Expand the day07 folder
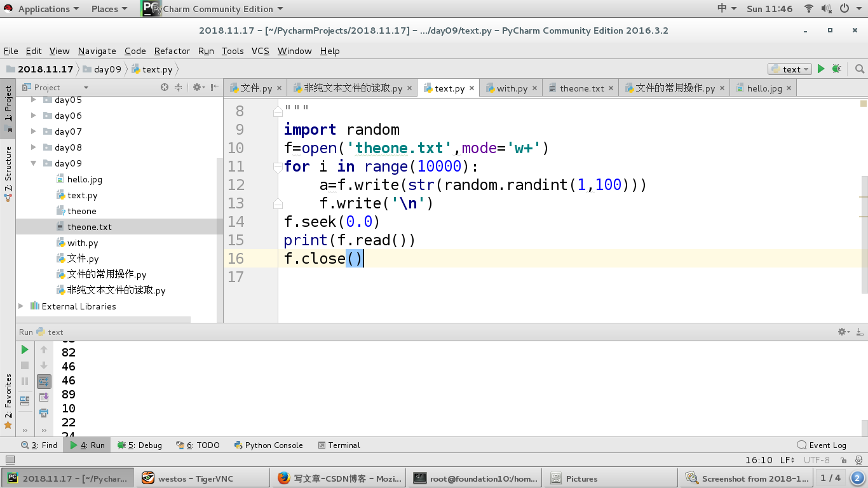868x488 pixels. coord(34,132)
